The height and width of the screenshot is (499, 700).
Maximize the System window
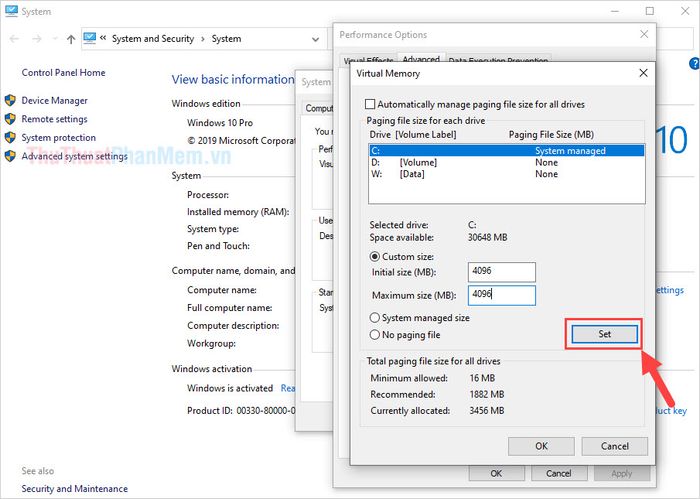click(x=650, y=11)
